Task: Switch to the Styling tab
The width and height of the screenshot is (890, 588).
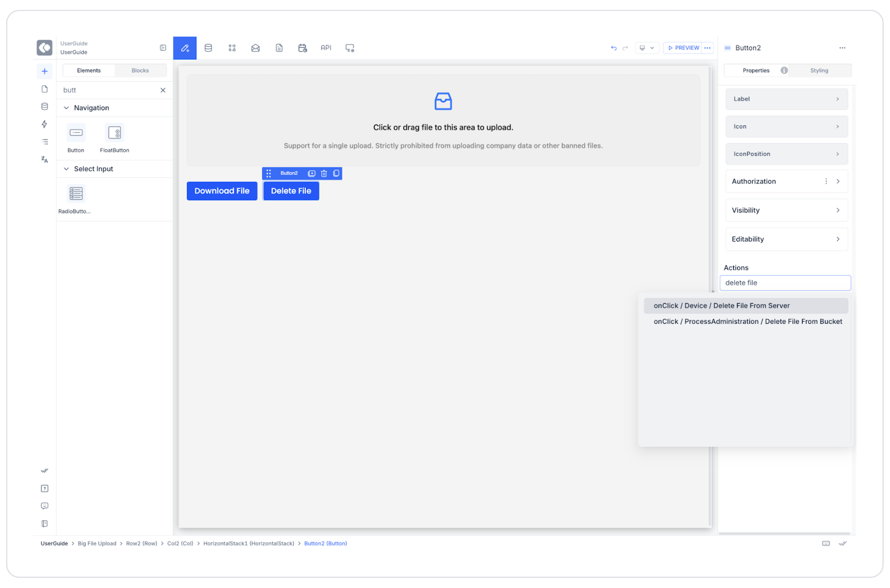Action: click(819, 71)
